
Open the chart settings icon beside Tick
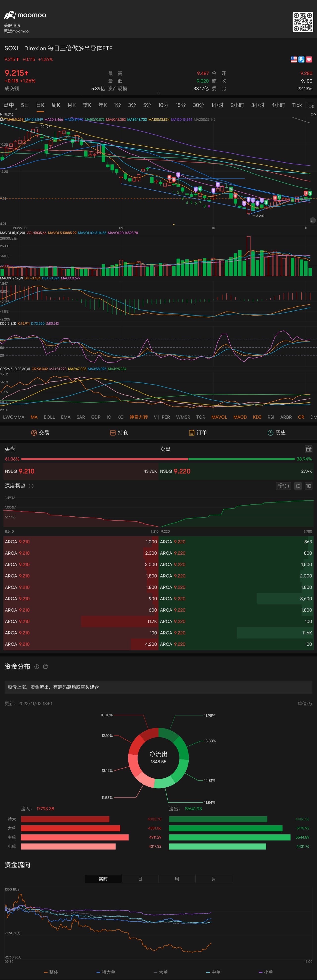pyautogui.click(x=311, y=105)
